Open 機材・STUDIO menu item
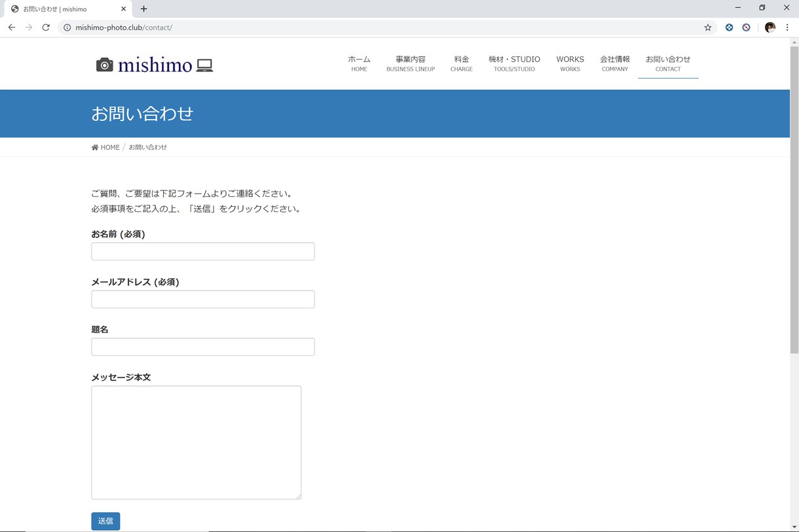799x532 pixels. click(514, 63)
